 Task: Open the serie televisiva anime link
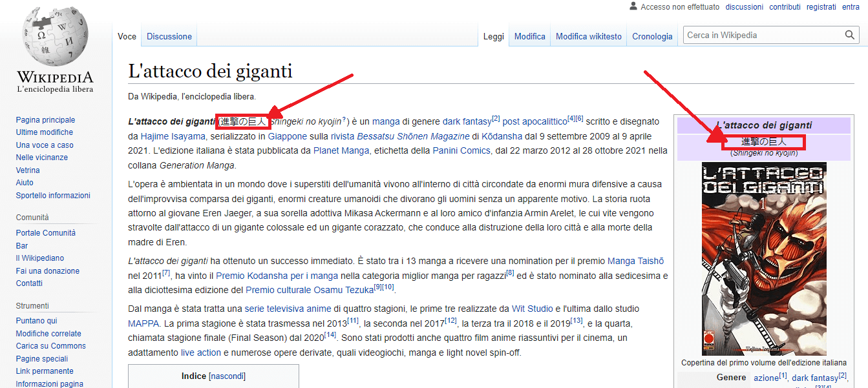point(288,309)
